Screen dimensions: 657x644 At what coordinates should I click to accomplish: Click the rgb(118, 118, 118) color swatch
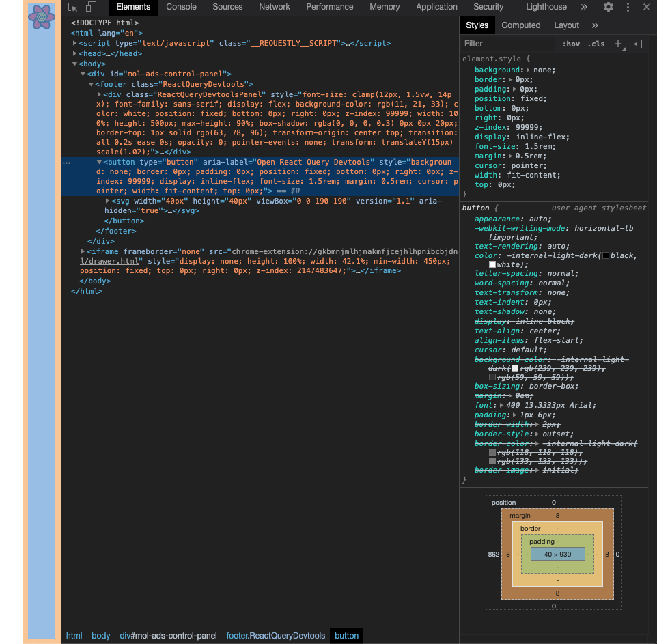(492, 452)
